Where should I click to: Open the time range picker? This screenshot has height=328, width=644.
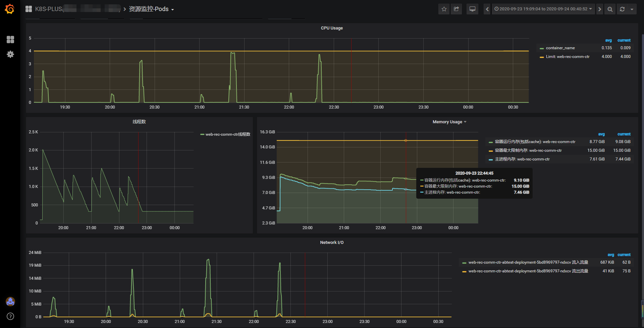(x=543, y=9)
